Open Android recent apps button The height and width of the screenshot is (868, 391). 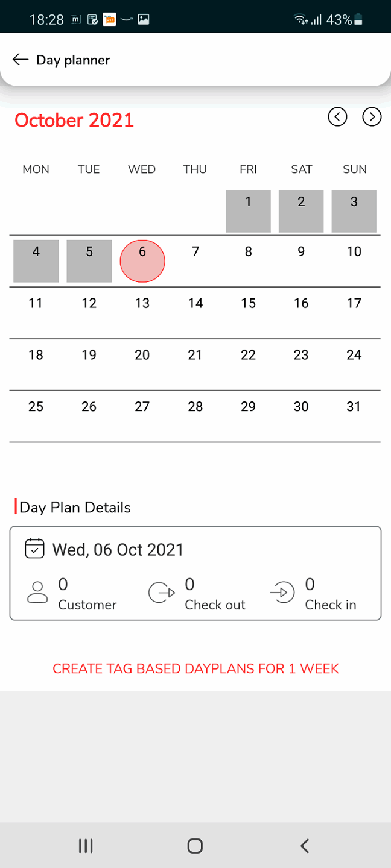coord(86,846)
